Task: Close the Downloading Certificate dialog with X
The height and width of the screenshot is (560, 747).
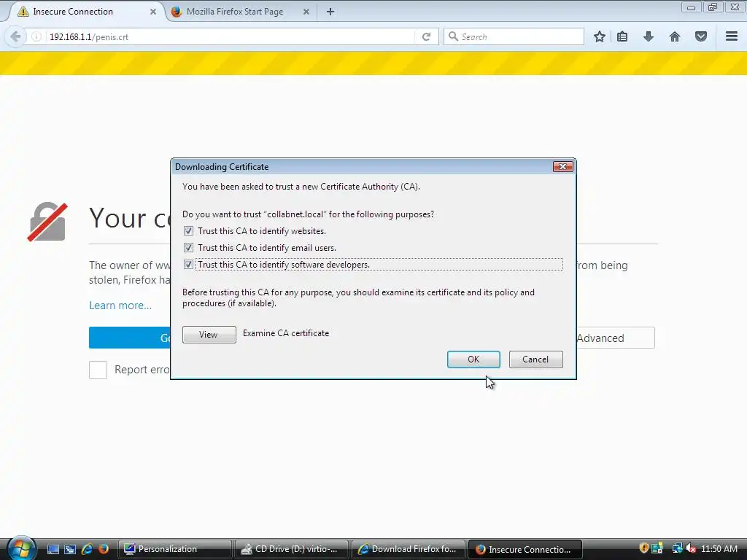Action: point(562,167)
